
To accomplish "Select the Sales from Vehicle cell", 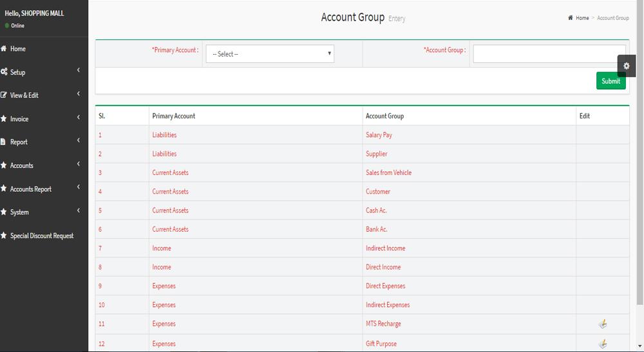I will click(469, 172).
